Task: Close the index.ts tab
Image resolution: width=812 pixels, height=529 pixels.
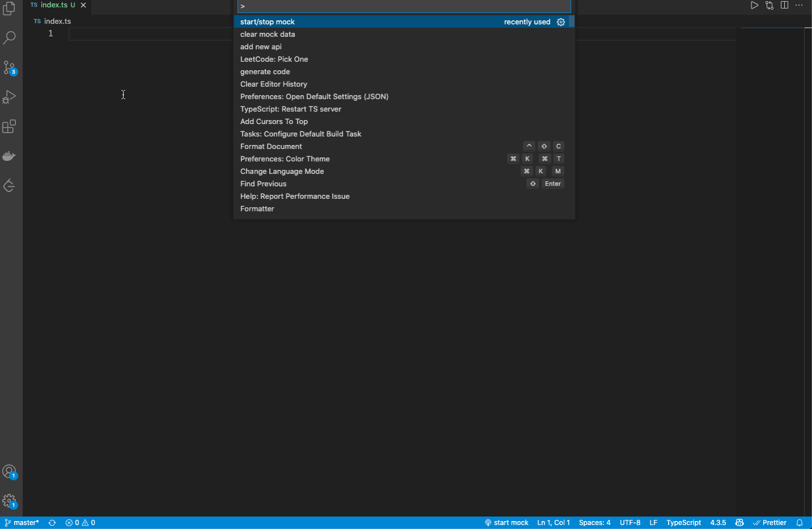Action: pyautogui.click(x=83, y=5)
